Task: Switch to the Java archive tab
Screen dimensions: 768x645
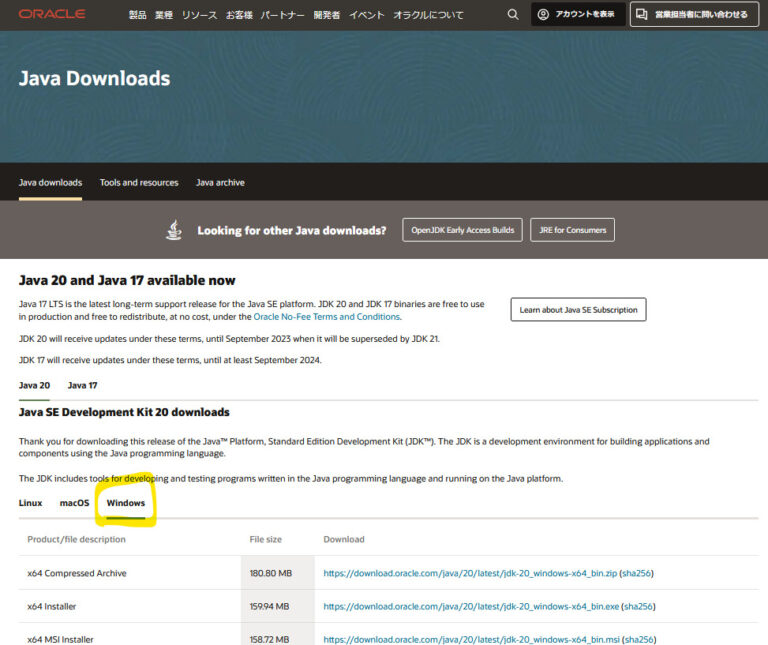Action: 220,183
